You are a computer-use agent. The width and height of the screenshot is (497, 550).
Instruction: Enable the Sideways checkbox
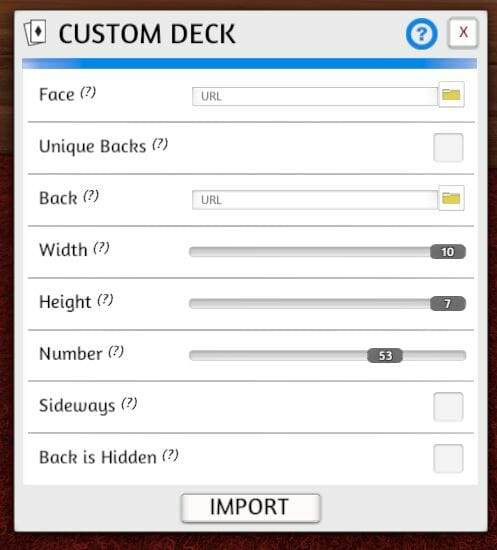tap(448, 407)
